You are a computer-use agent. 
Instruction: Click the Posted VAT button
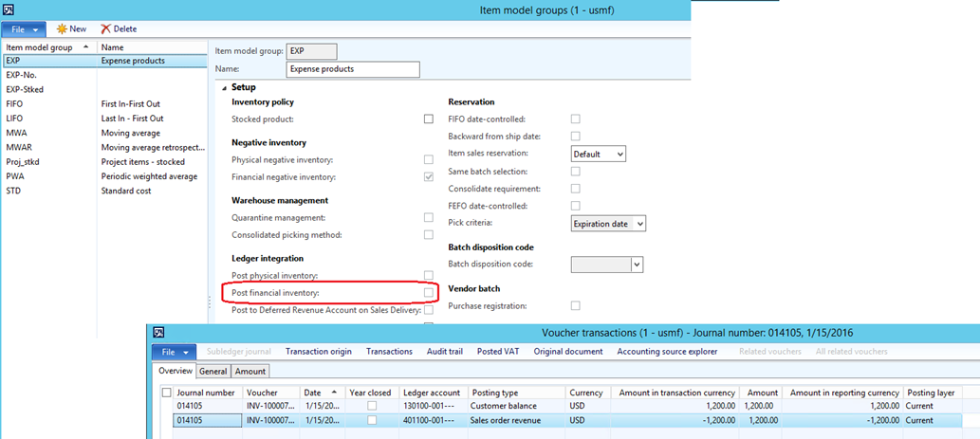(498, 352)
